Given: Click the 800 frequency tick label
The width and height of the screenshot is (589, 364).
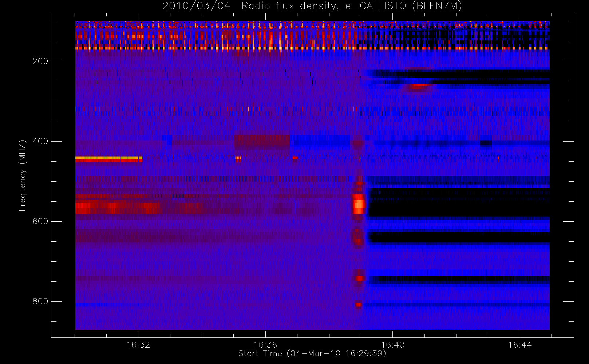Looking at the screenshot, I should tap(40, 301).
